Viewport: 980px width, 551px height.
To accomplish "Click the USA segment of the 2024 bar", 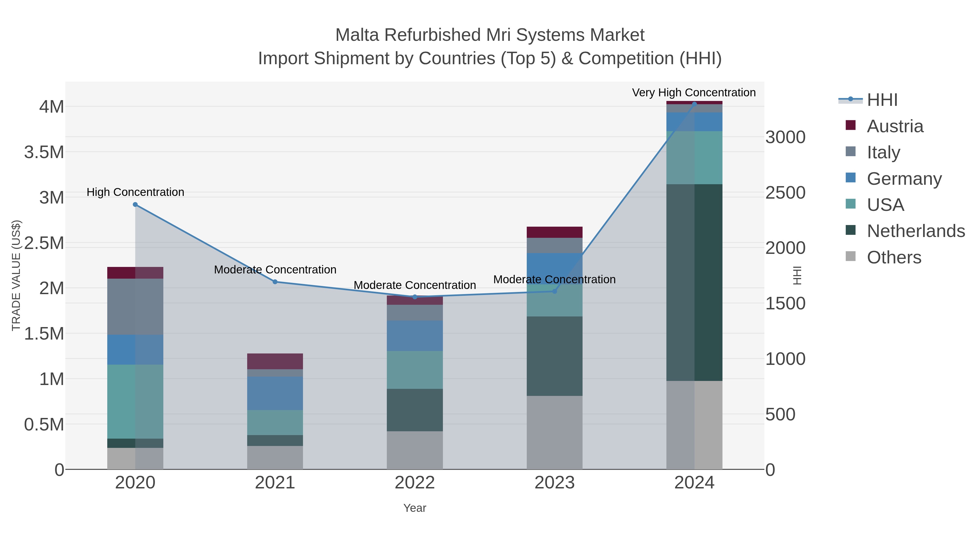I will click(694, 158).
